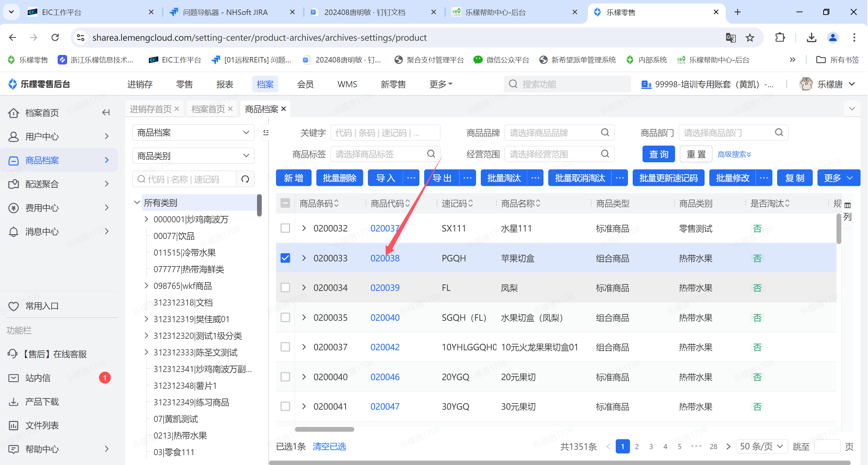Viewport: 868px width, 465px height.
Task: Click the 重置 button
Action: pyautogui.click(x=696, y=154)
